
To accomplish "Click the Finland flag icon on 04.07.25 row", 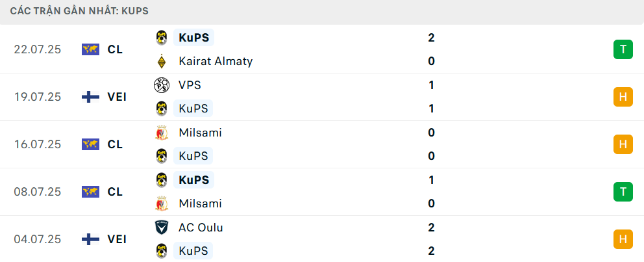I will tap(90, 239).
